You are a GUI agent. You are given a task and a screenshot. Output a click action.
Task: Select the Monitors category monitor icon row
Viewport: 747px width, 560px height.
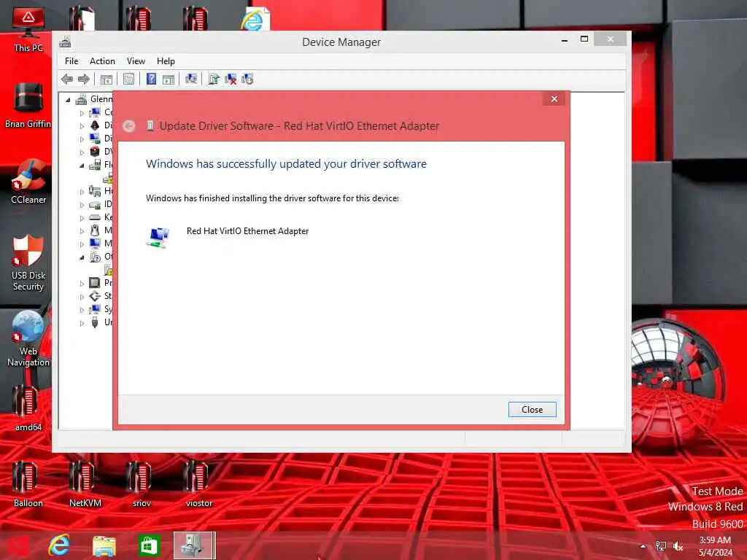(101, 244)
